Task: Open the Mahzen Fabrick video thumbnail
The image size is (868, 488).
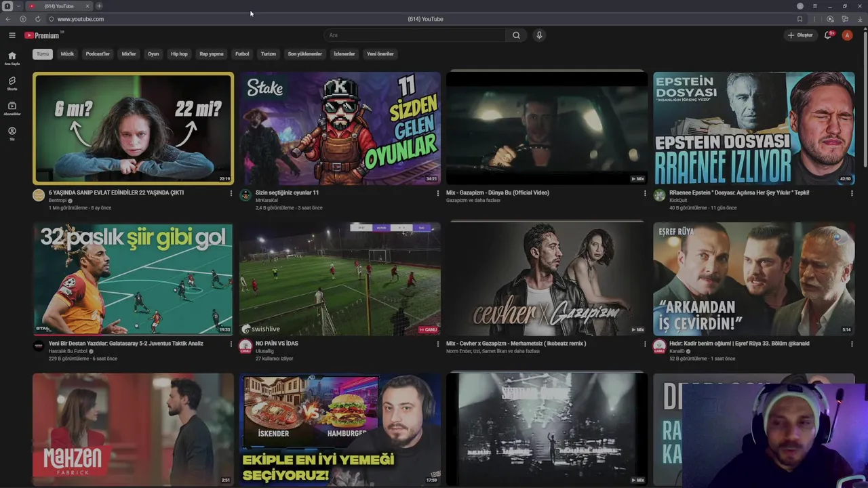Action: pos(133,429)
